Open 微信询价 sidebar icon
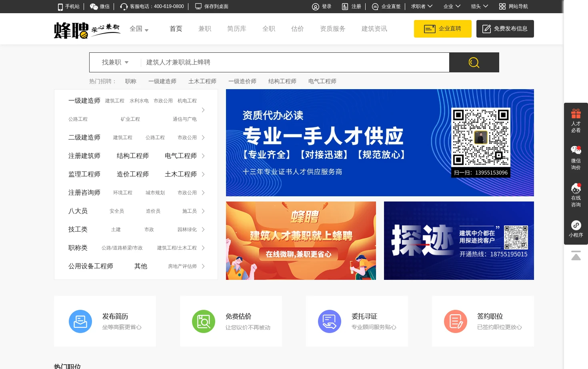 pyautogui.click(x=576, y=150)
